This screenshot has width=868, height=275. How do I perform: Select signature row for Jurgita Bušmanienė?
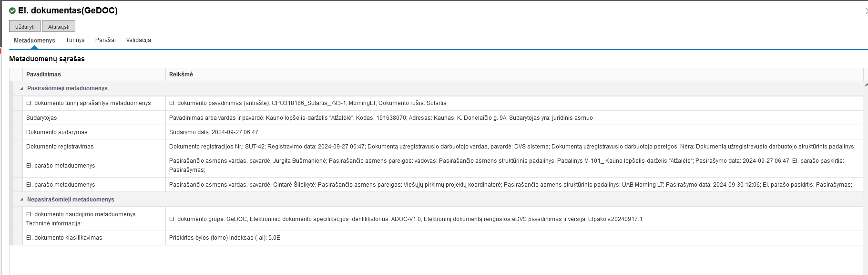pyautogui.click(x=61, y=166)
